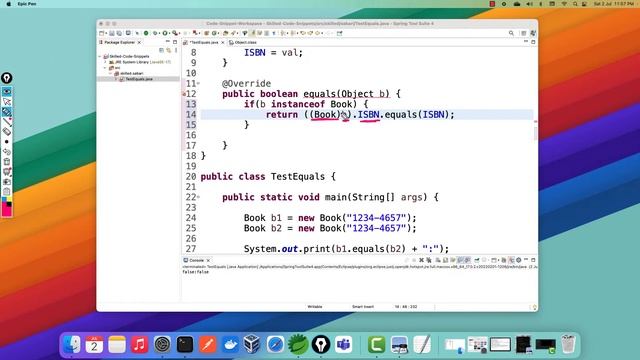The width and height of the screenshot is (640, 360).
Task: Click the Console remove launch X icon
Action: click(421, 260)
